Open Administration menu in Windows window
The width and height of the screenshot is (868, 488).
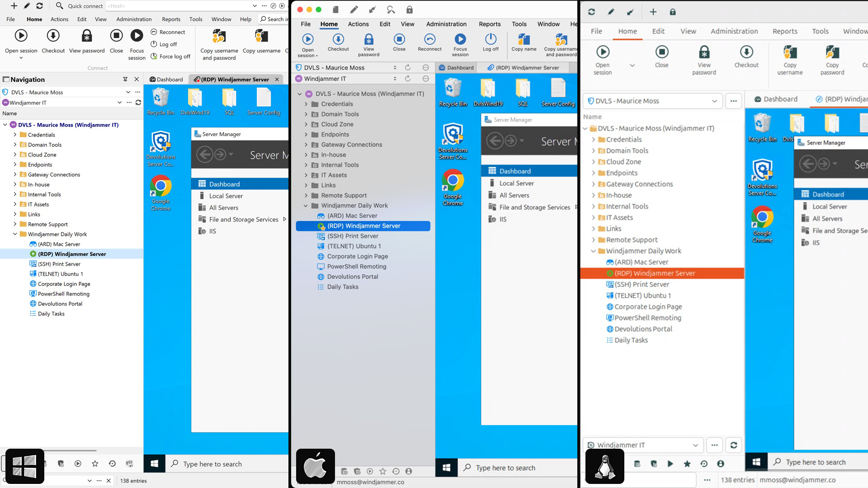(x=134, y=19)
